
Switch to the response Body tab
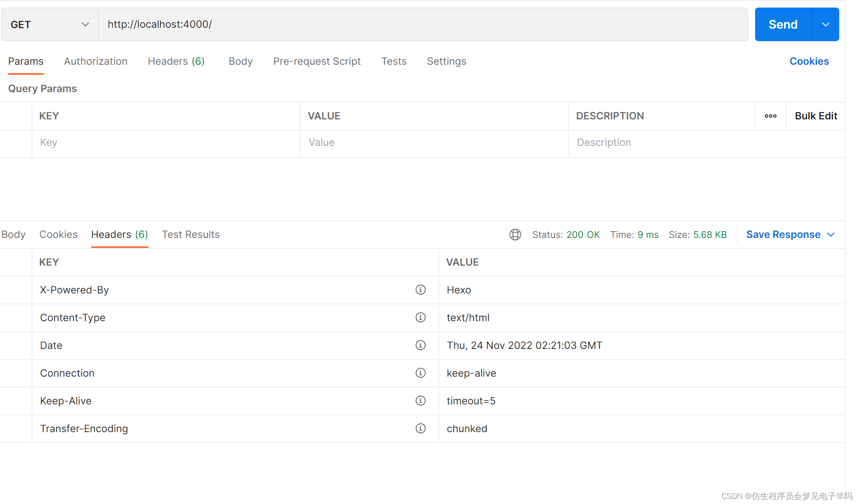pyautogui.click(x=13, y=235)
